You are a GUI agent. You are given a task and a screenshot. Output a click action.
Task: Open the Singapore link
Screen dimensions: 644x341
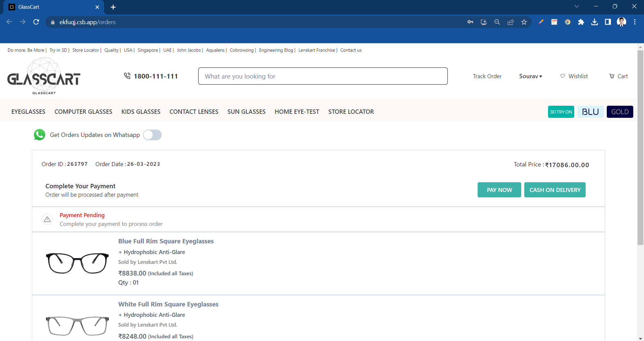coord(148,50)
